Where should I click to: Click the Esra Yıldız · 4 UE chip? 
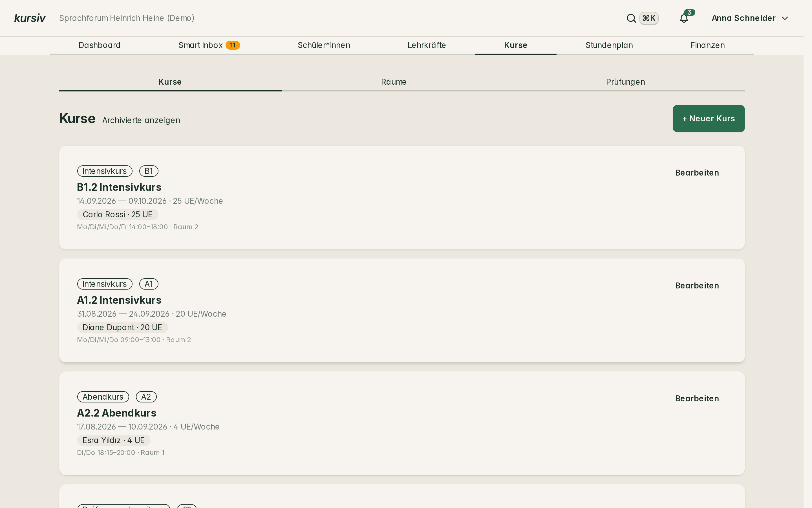113,440
